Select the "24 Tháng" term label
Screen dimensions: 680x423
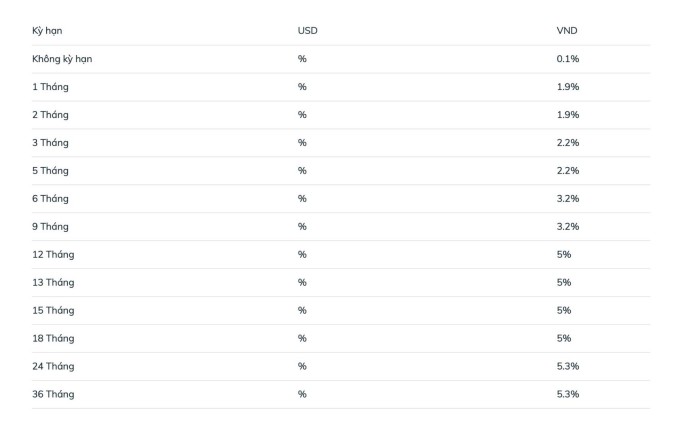(53, 366)
